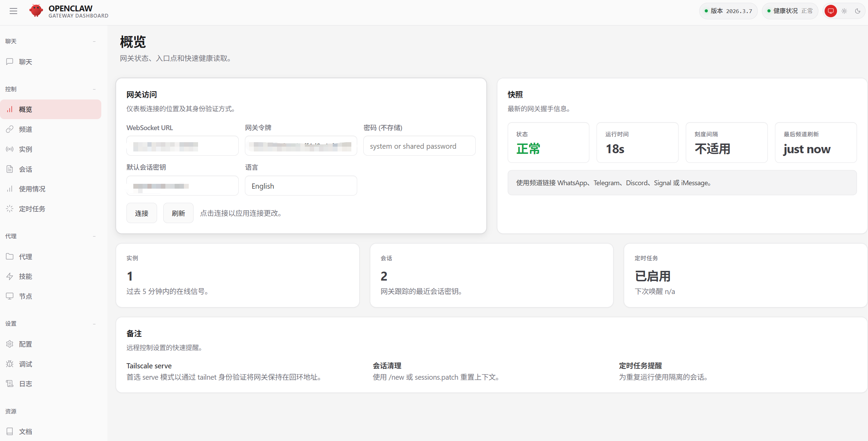The image size is (868, 441).
Task: Click the log scroll icon beside 日志
Action: [10, 384]
